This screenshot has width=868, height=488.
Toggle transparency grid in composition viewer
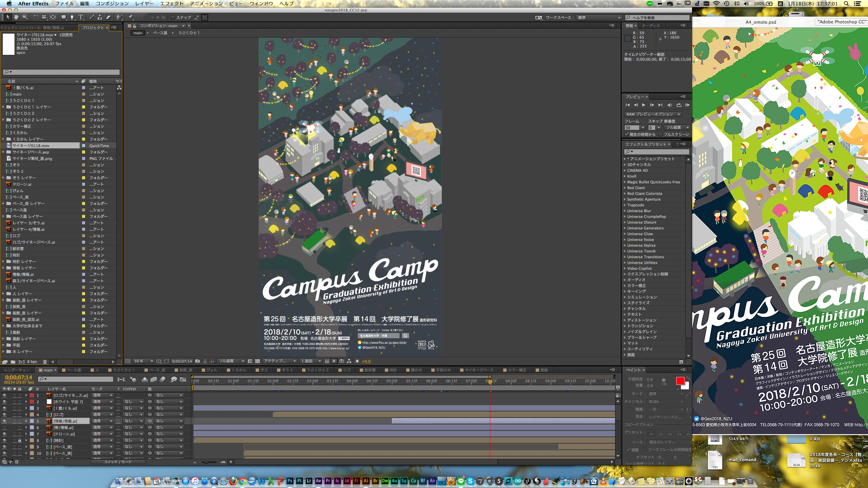258,361
